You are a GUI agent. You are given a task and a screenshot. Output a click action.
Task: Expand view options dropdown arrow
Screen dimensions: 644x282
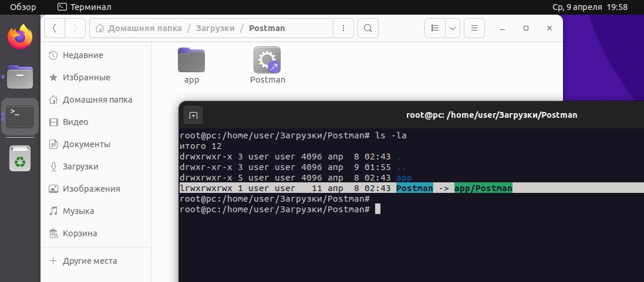[x=453, y=28]
